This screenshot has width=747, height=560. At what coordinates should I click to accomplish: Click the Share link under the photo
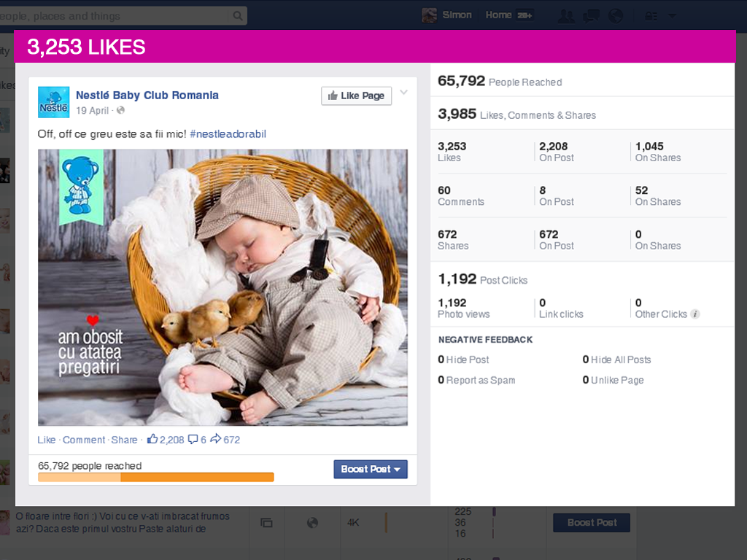point(124,440)
